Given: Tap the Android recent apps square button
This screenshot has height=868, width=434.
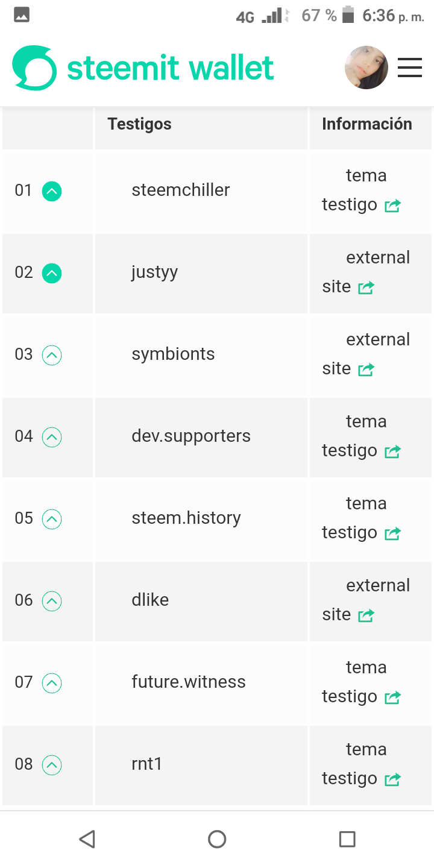Looking at the screenshot, I should coord(347,839).
